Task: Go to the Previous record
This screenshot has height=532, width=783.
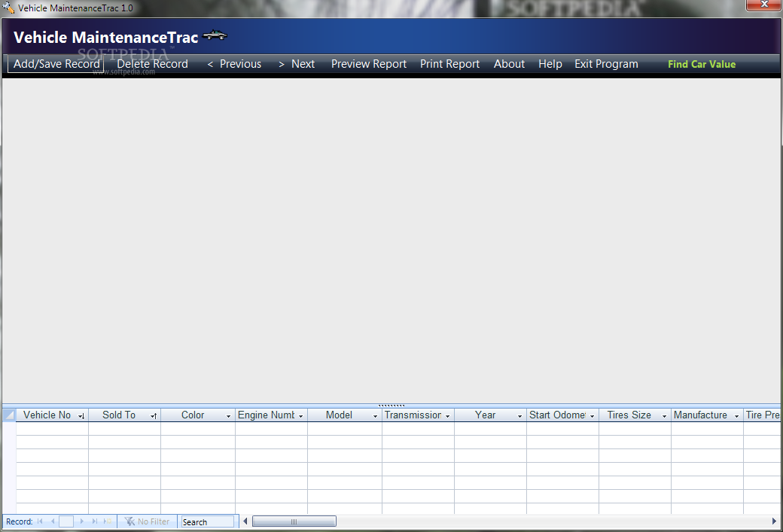Action: 235,64
